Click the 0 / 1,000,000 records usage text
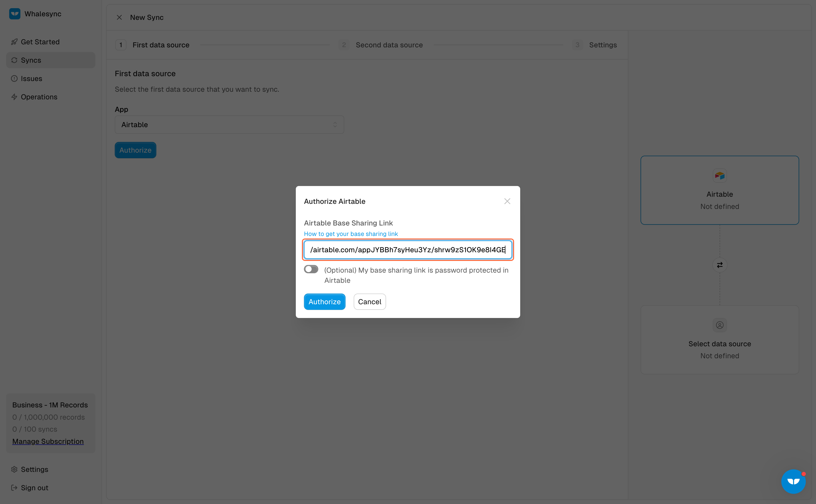 click(49, 417)
